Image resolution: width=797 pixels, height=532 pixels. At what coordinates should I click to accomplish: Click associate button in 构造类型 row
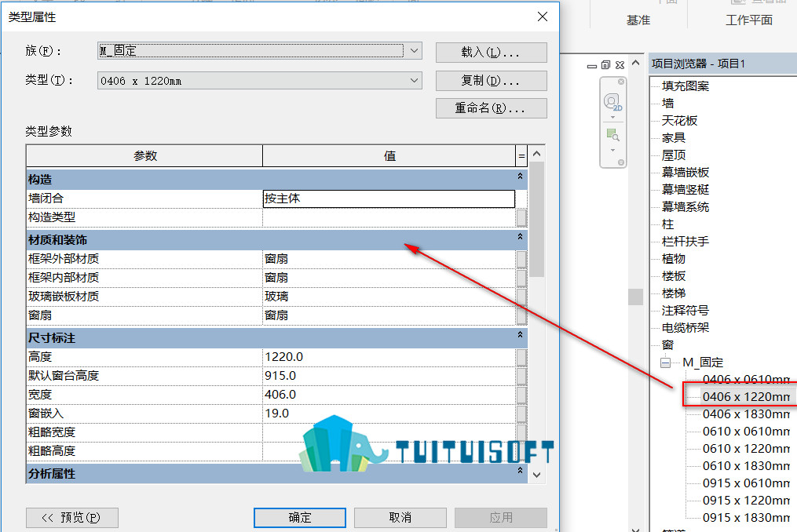tap(521, 217)
